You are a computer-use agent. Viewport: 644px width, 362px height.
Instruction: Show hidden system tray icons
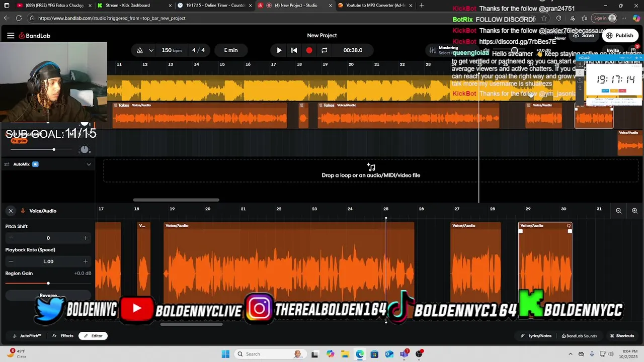pos(570,354)
